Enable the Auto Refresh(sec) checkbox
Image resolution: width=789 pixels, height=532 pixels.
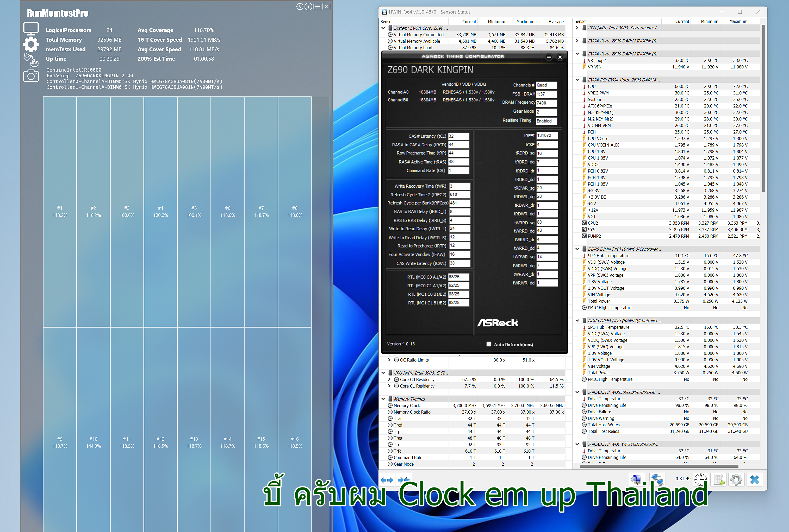click(489, 344)
